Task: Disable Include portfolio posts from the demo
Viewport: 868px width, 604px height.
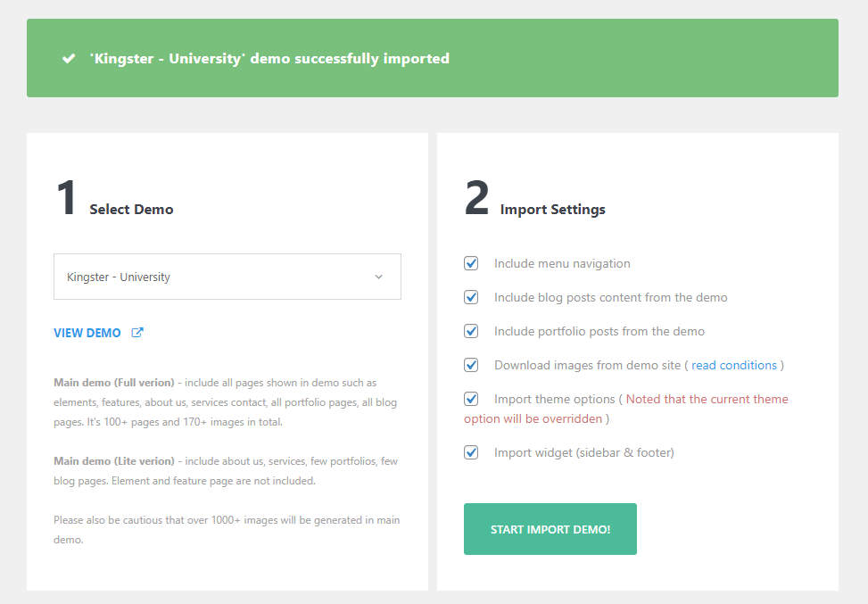Action: pyautogui.click(x=471, y=331)
